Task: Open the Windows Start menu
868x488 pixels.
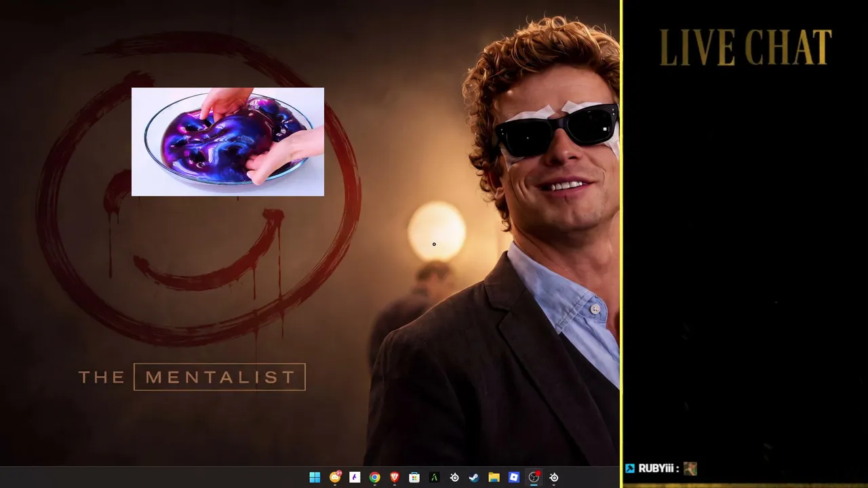Action: coord(315,478)
